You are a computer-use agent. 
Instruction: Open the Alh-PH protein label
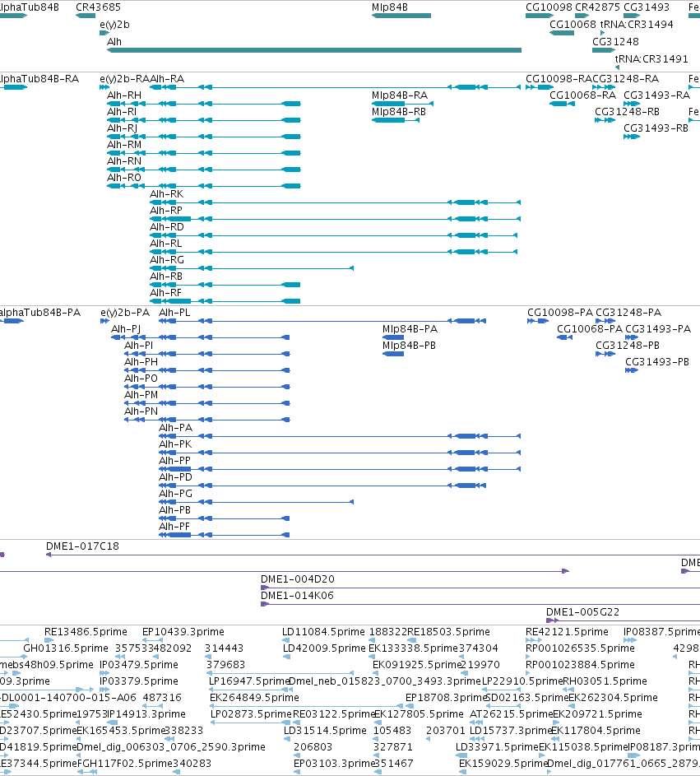click(x=141, y=362)
